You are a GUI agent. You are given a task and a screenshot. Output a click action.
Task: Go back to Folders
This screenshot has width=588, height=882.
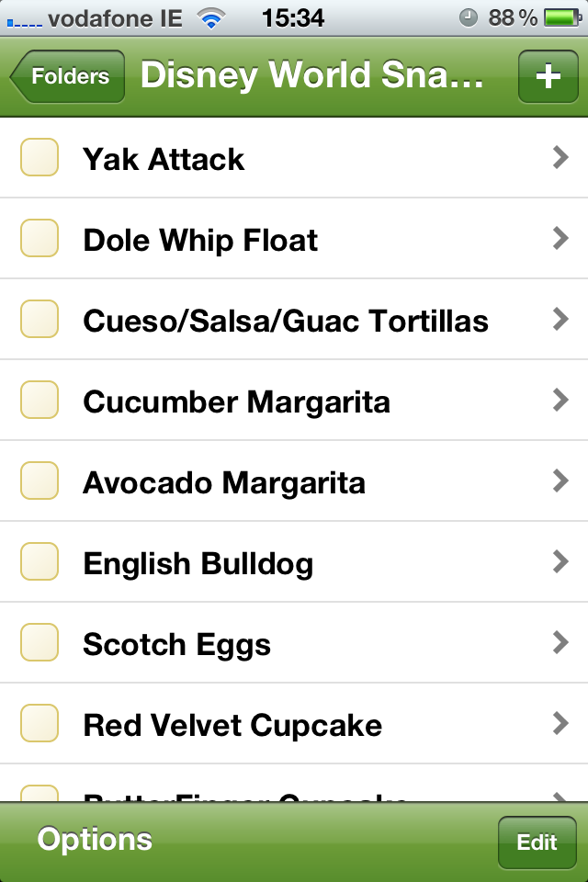(69, 76)
